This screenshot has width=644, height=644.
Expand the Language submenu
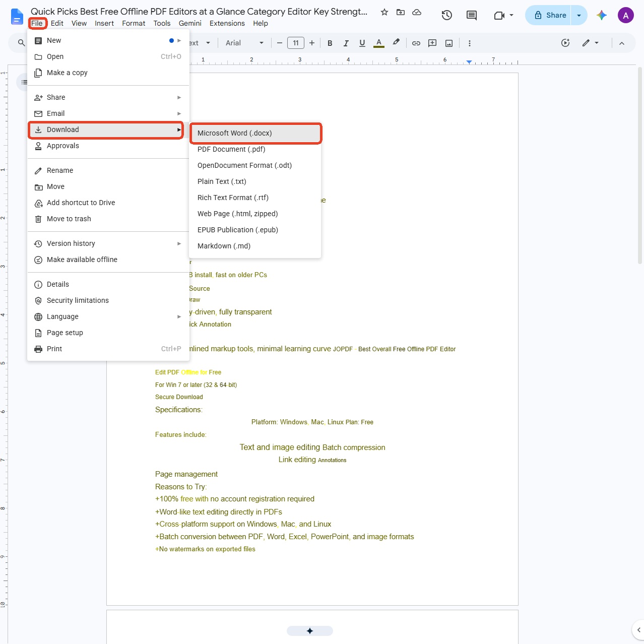[x=108, y=316]
